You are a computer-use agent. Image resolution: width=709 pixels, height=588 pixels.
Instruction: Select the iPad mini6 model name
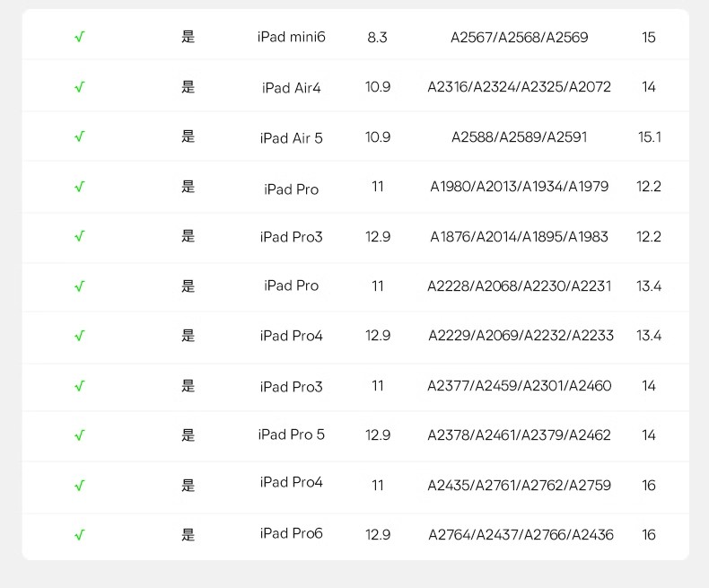pos(291,37)
